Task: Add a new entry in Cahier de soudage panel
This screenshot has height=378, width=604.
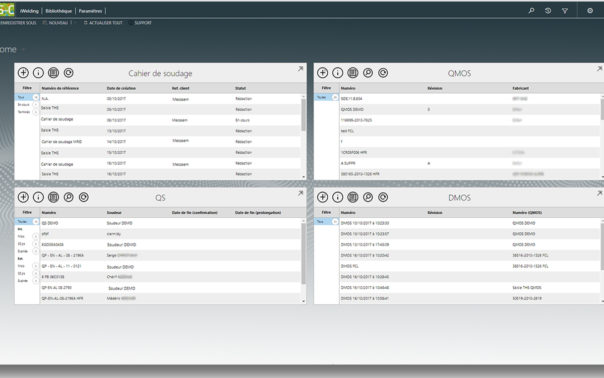Action: point(23,72)
